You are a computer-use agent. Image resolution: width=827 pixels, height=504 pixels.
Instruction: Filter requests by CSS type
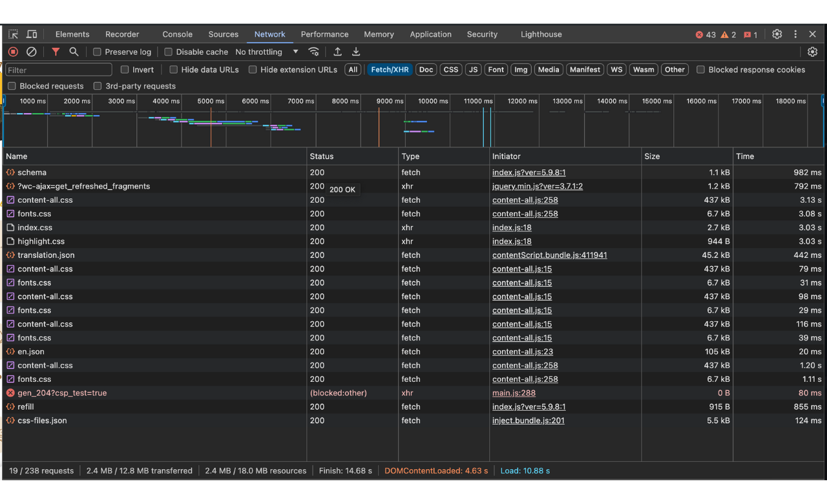coord(451,70)
